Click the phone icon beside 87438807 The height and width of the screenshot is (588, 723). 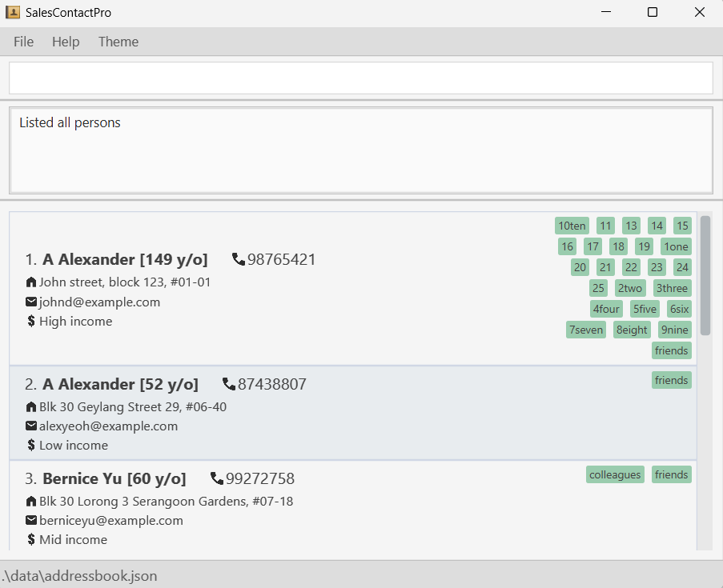(229, 384)
